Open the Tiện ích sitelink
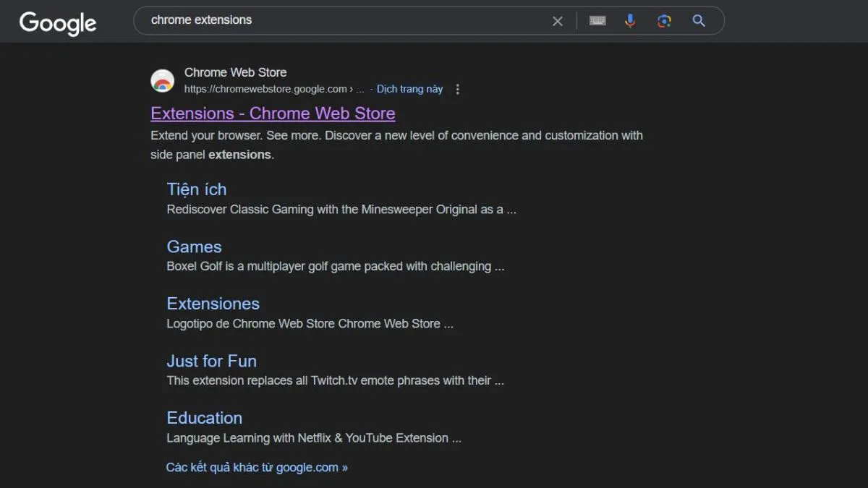 (x=196, y=189)
